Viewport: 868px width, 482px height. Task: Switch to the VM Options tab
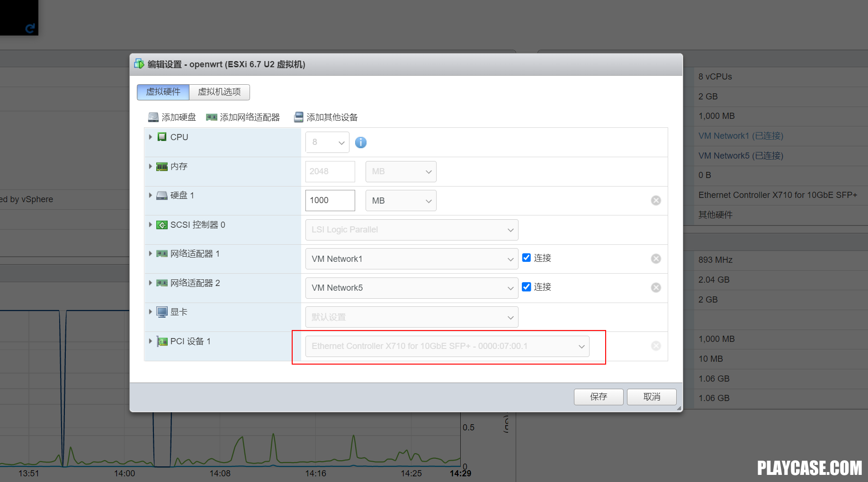(x=219, y=92)
